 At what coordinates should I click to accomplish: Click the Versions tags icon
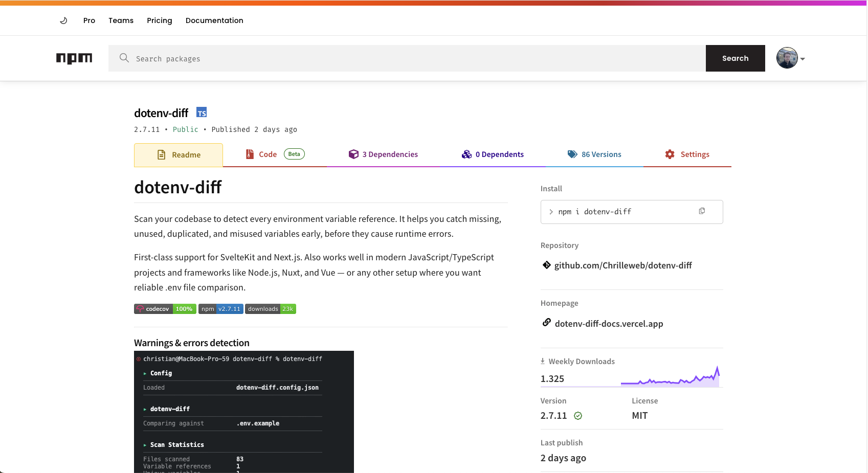(572, 154)
